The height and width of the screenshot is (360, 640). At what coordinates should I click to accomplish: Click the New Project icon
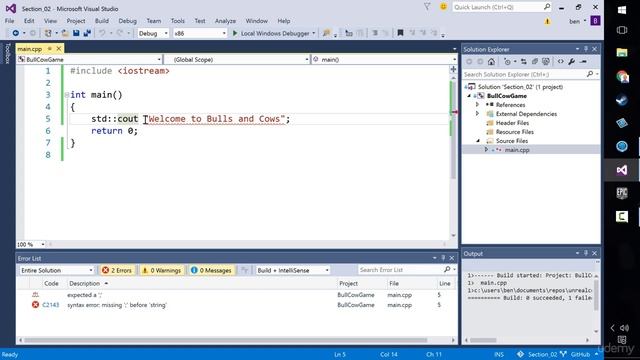[48, 33]
